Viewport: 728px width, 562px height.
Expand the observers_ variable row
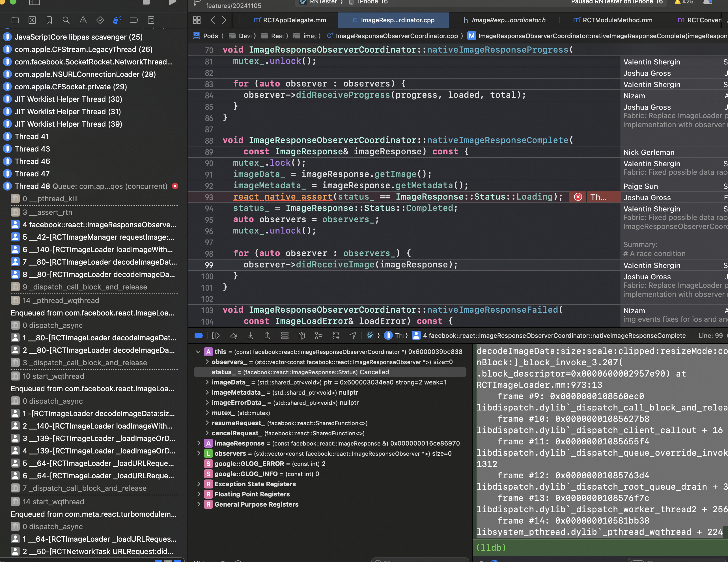pyautogui.click(x=207, y=362)
